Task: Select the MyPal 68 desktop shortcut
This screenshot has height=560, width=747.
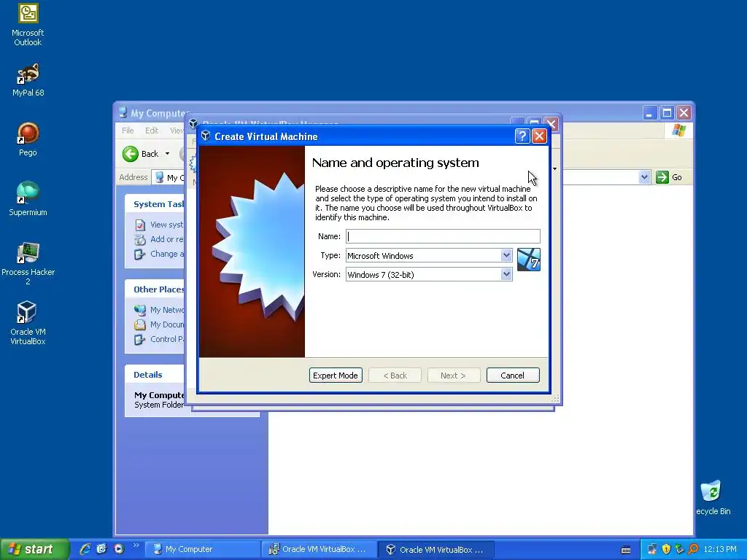Action: 28,80
